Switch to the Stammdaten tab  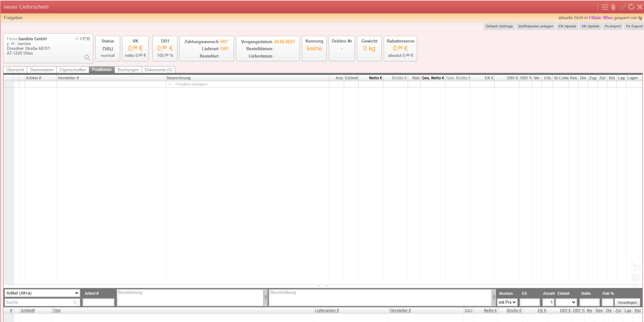[42, 70]
